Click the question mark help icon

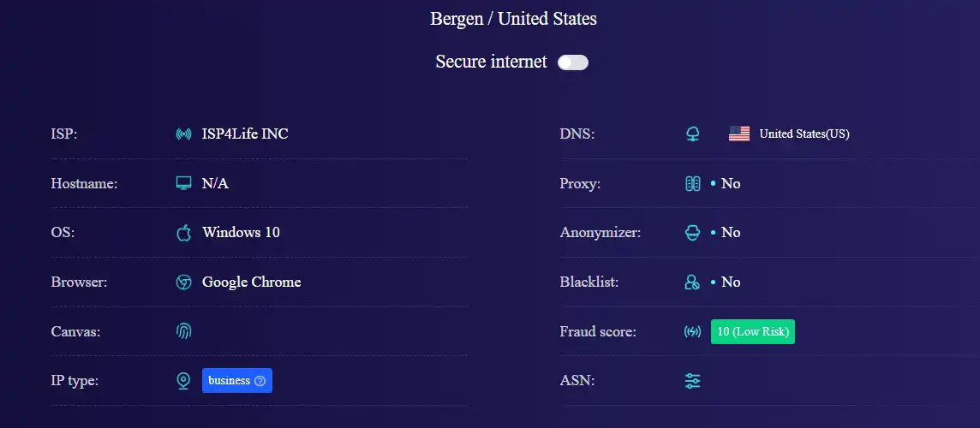point(260,381)
